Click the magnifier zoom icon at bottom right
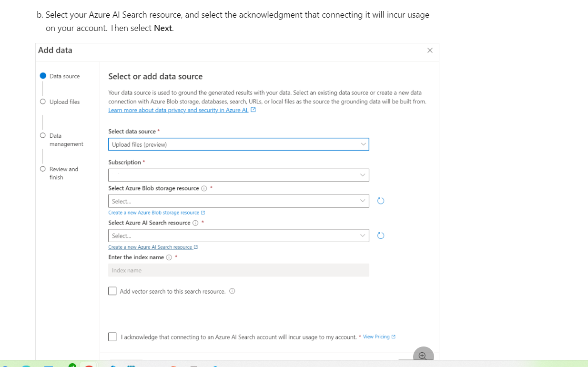588x367 pixels. [423, 356]
